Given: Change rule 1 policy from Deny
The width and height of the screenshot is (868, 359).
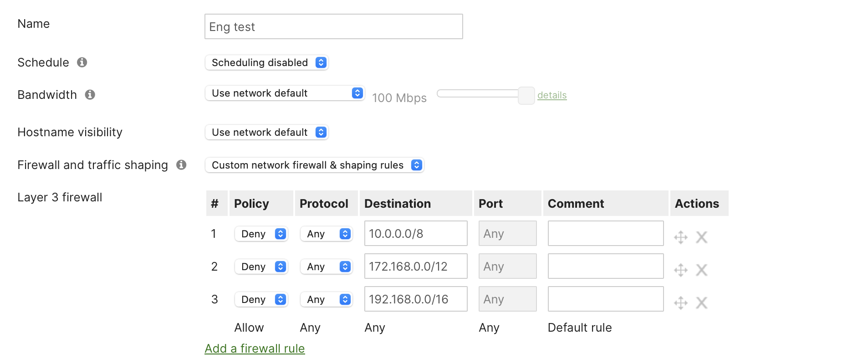Looking at the screenshot, I should [x=261, y=233].
